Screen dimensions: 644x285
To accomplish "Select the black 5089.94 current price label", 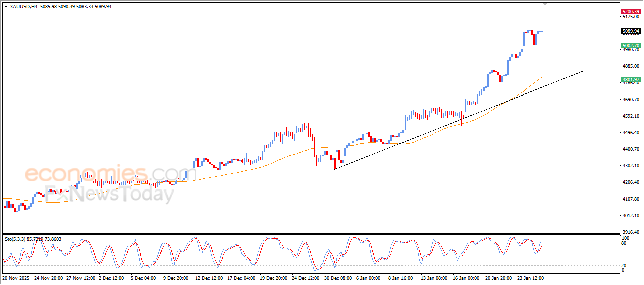I will 630,31.
